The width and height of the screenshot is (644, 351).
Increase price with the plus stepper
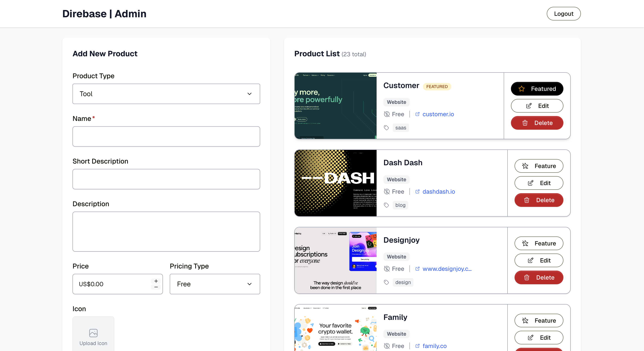tap(156, 281)
